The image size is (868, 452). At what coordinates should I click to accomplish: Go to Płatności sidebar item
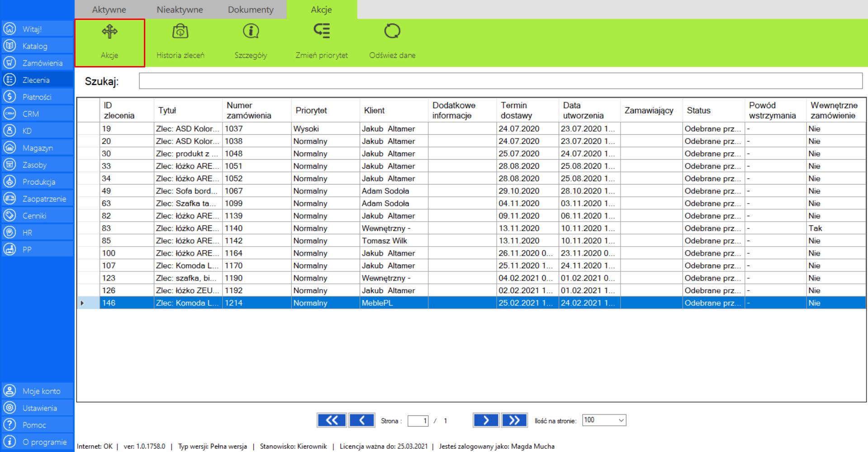click(37, 97)
